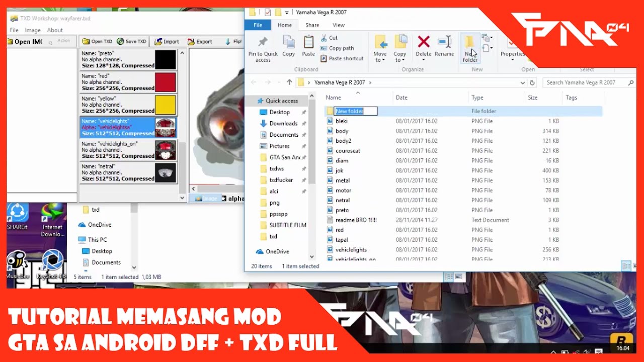Open the Image menu in TXD Workshop
Screen dimensions: 644x362
33,30
